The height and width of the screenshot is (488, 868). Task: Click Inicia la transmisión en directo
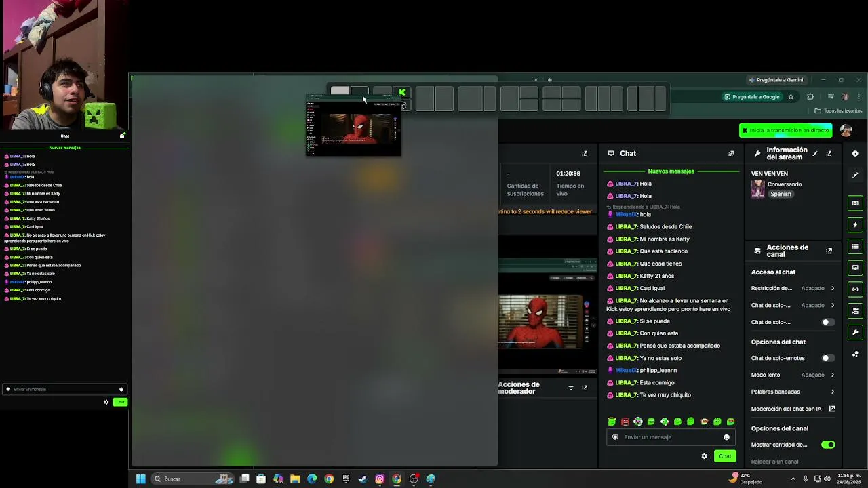click(x=786, y=130)
